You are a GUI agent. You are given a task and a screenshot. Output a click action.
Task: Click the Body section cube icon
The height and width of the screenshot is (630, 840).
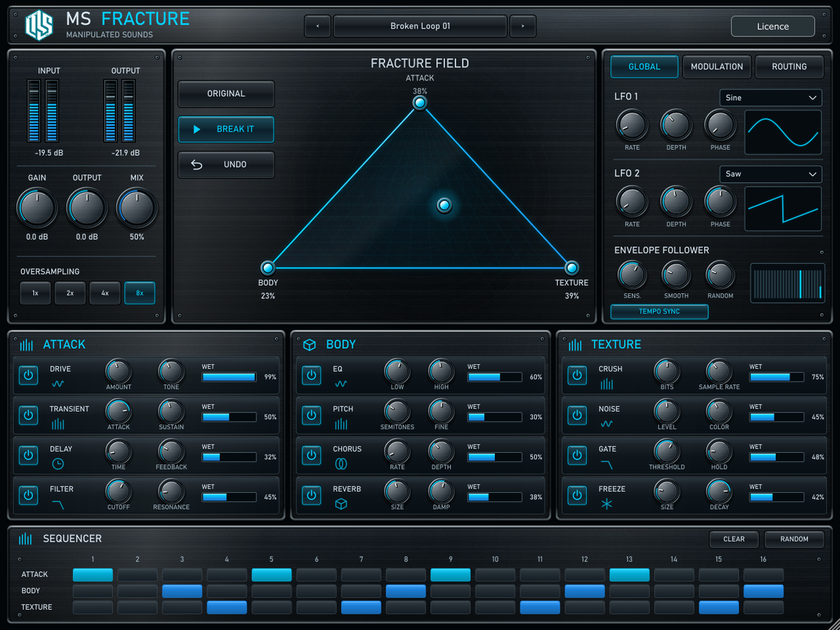[309, 344]
